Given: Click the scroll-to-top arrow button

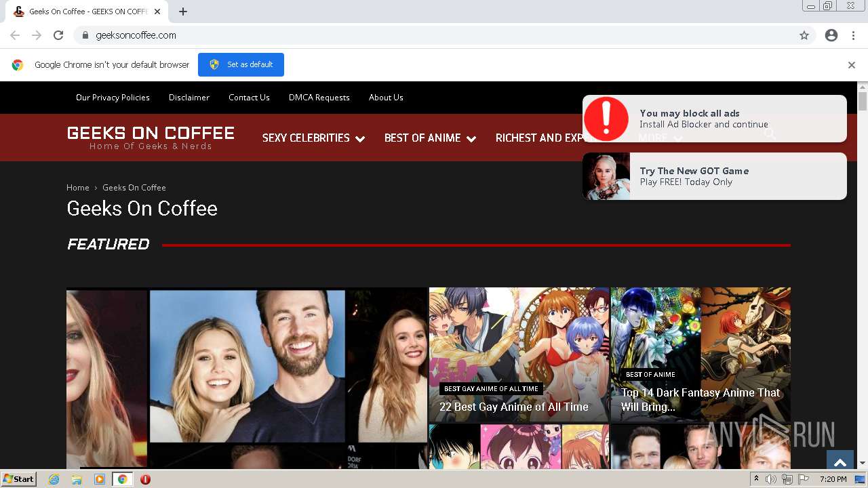Looking at the screenshot, I should [840, 462].
